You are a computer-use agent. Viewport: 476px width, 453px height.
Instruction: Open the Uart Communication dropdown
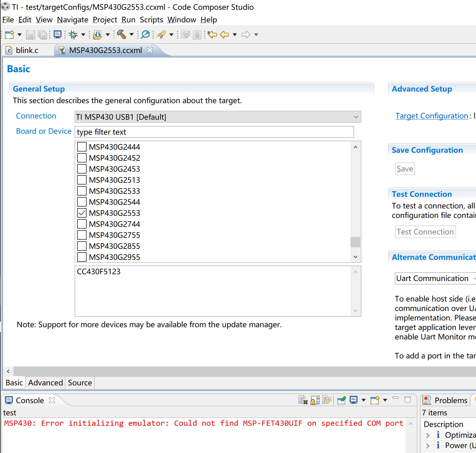(435, 279)
